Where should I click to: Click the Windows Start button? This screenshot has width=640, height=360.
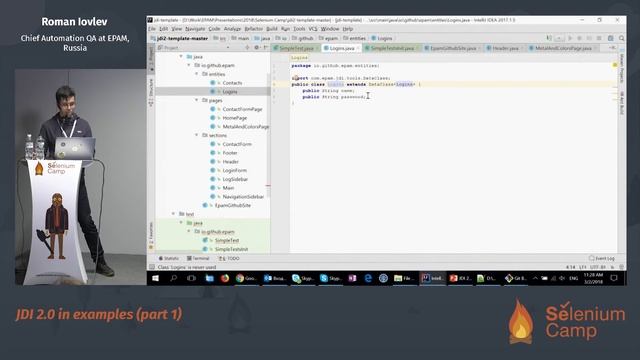pos(156,278)
